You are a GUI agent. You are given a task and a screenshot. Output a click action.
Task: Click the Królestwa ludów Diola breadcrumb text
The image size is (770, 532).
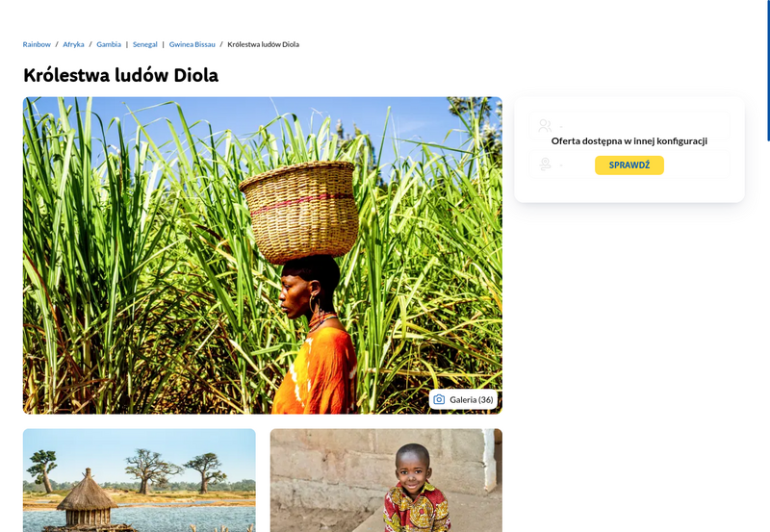coord(263,44)
